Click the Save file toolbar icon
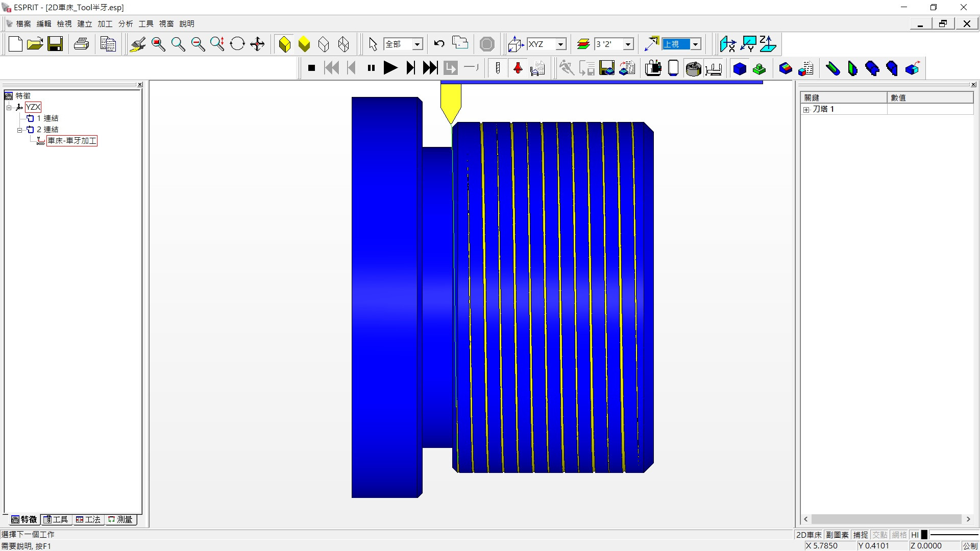Image resolution: width=980 pixels, height=551 pixels. 55,44
